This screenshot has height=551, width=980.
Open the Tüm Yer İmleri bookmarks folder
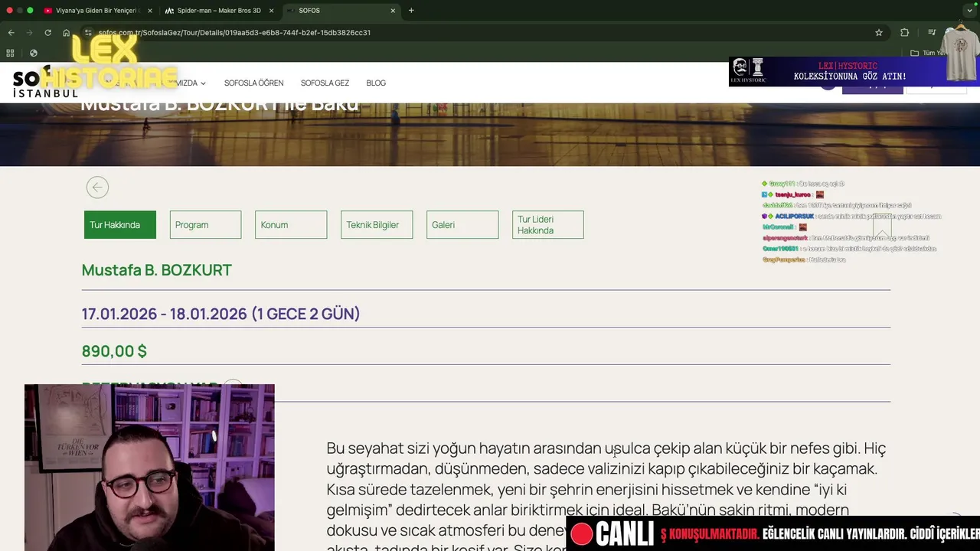tap(929, 53)
